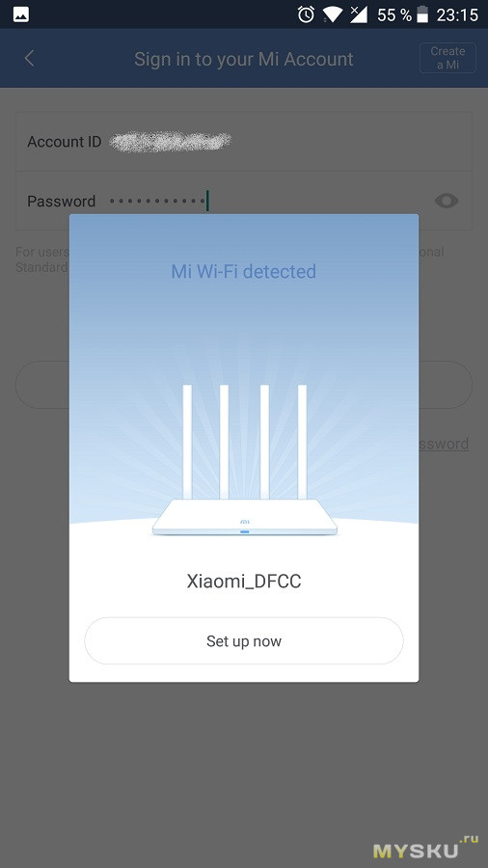This screenshot has height=868, width=488.
Task: Tap the Sign in to your Mi Account title
Action: (x=243, y=59)
